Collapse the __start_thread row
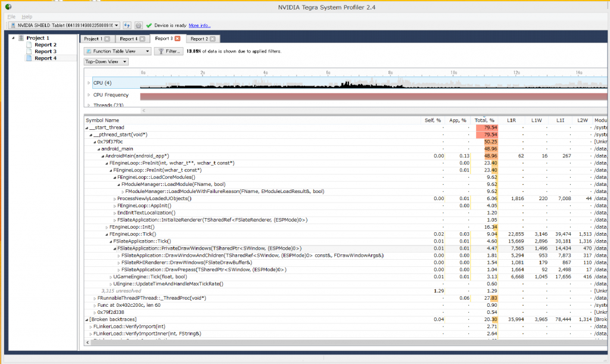610x364 pixels. pos(87,127)
